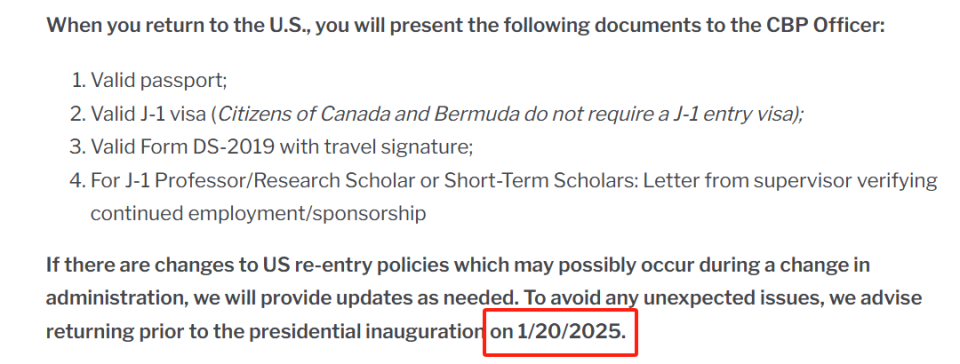Select the 'Valid passport' list item
The image size is (960, 364).
(159, 81)
